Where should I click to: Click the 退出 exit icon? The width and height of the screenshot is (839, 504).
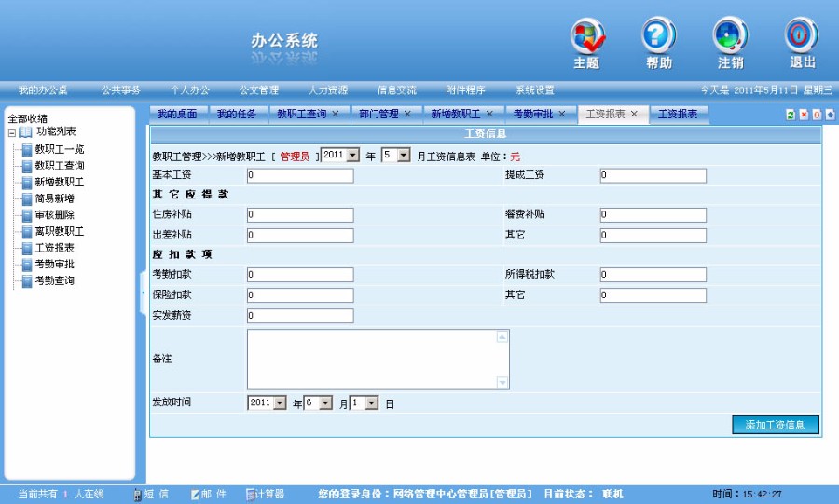click(801, 36)
